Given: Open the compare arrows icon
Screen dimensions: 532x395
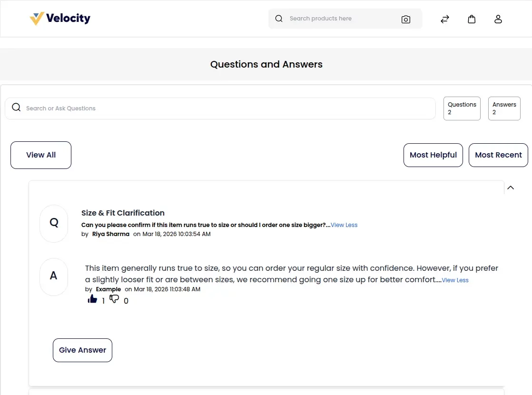Looking at the screenshot, I should pos(445,19).
